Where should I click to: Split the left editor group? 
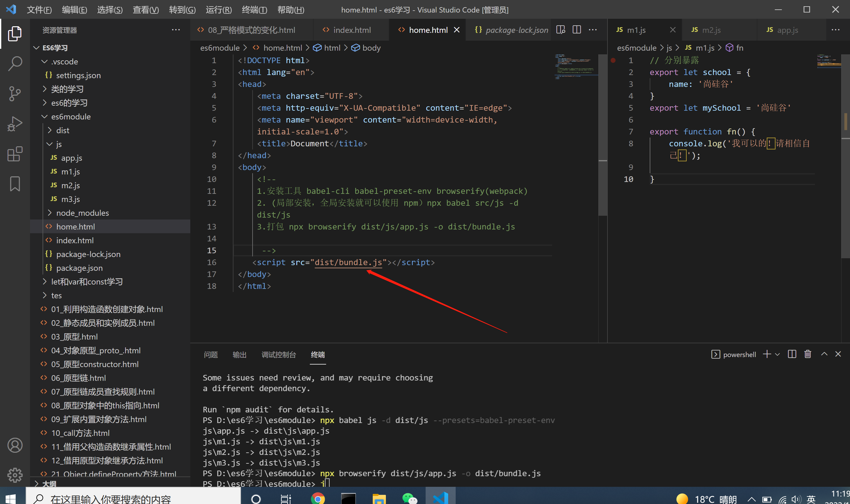pos(577,30)
